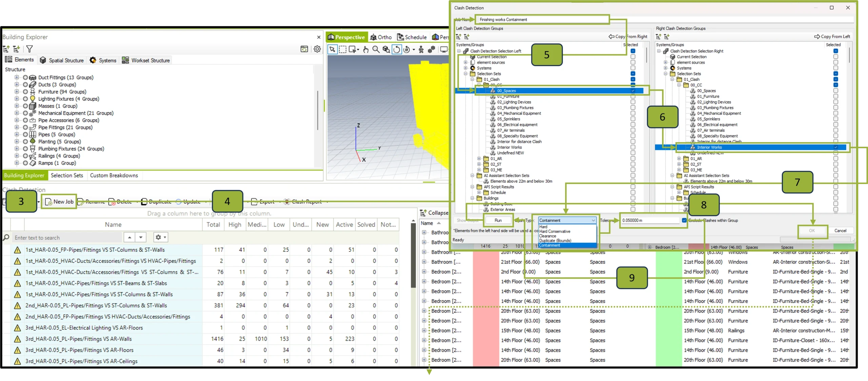
Task: Click warning icon of 3rd_HAR-0.05_PL-Pipes/Fittings VS AR-Walls
Action: click(17, 339)
